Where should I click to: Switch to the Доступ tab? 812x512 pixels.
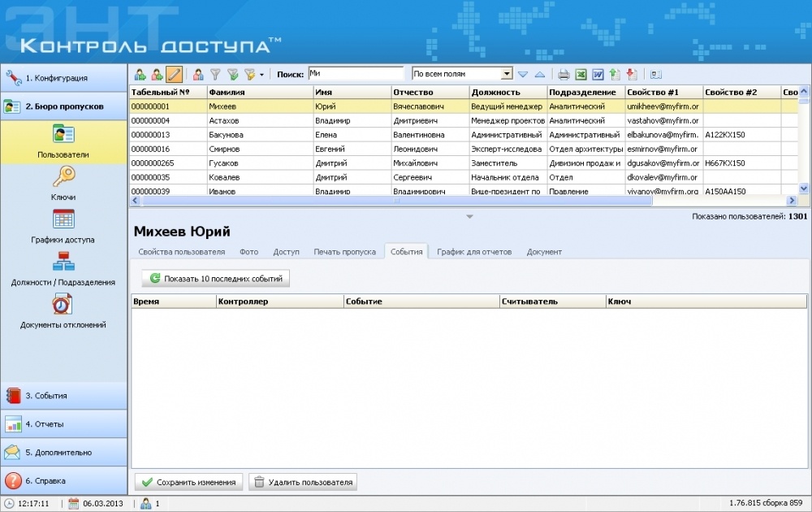[286, 252]
